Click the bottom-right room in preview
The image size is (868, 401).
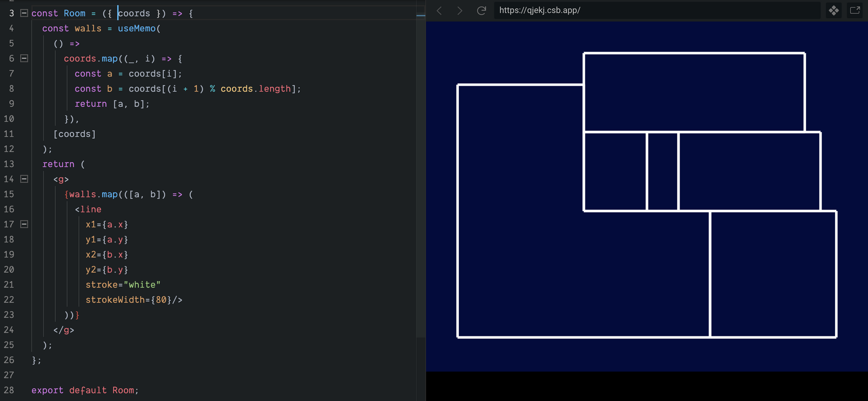(x=773, y=274)
